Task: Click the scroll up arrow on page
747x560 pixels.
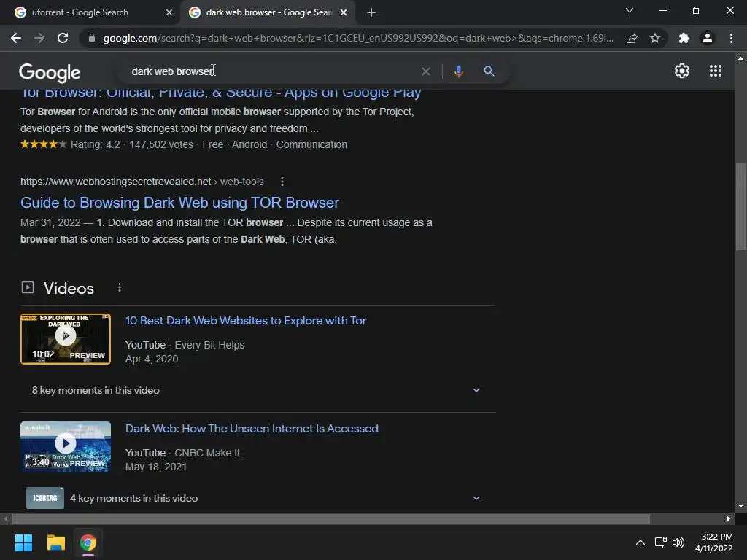Action: coord(740,58)
